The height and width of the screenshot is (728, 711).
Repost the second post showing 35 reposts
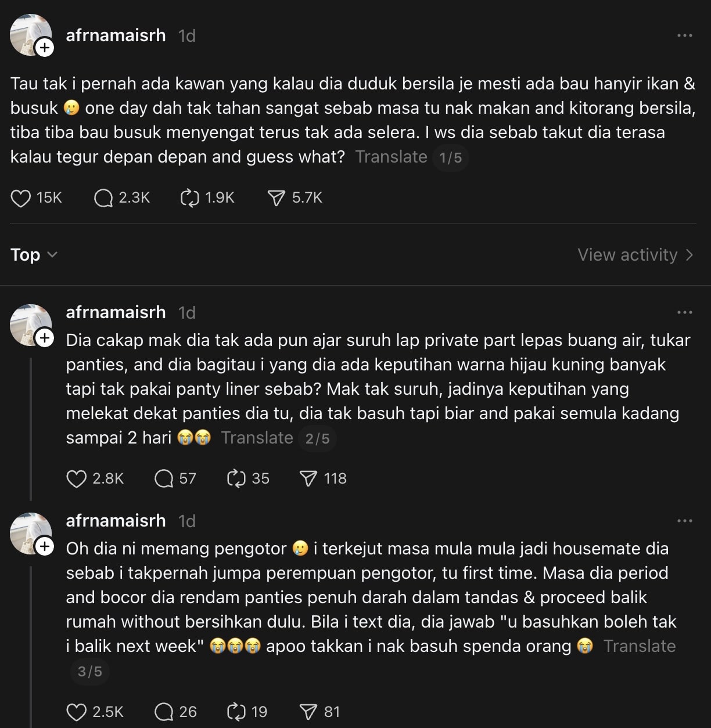[x=235, y=478]
